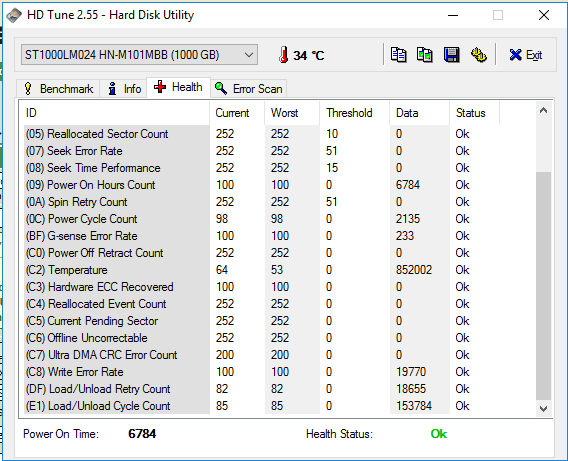The width and height of the screenshot is (568, 461).
Task: Minimize the HD Tune window
Action: 453,15
